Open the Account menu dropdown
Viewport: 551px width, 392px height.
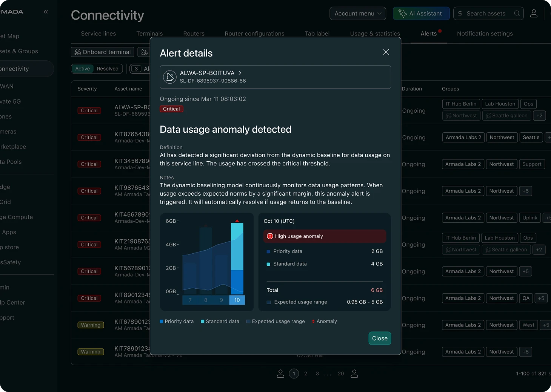tap(358, 14)
